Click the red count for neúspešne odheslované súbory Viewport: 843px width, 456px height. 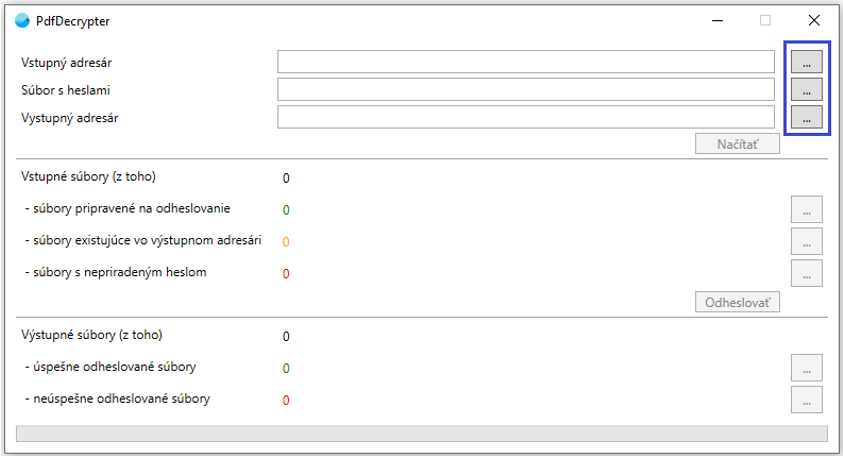[x=286, y=400]
